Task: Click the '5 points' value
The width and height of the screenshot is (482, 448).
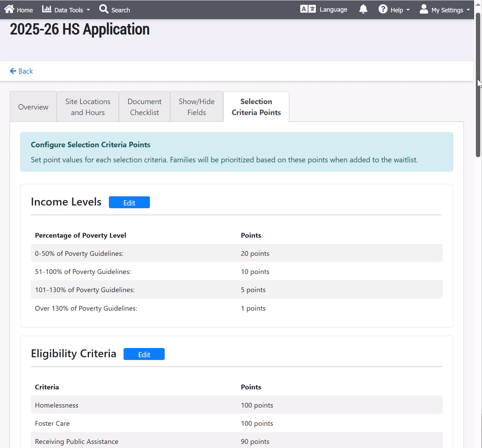Action: 253,290
